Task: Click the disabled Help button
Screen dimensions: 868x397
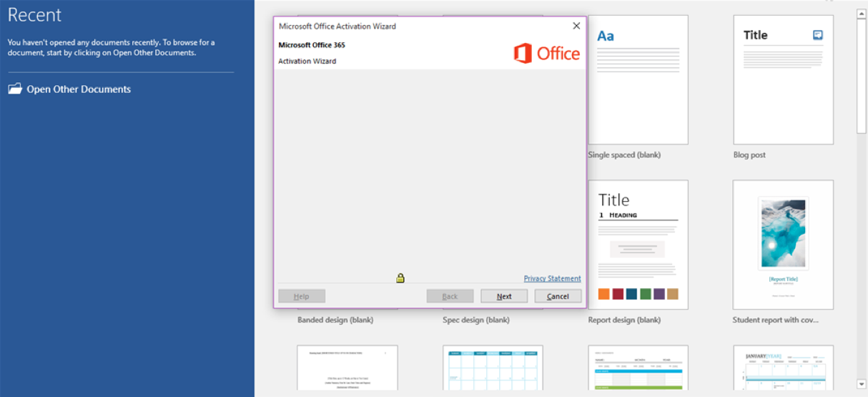Action: [x=302, y=296]
